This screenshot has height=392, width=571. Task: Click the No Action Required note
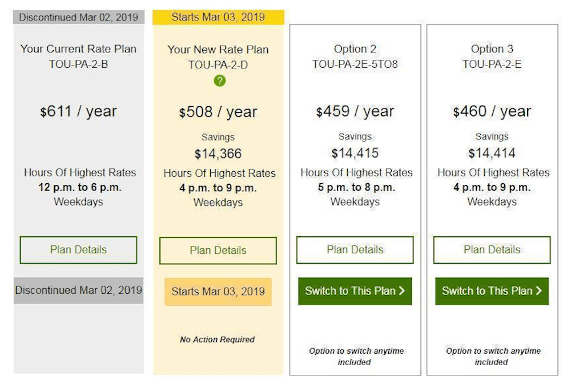tap(218, 340)
